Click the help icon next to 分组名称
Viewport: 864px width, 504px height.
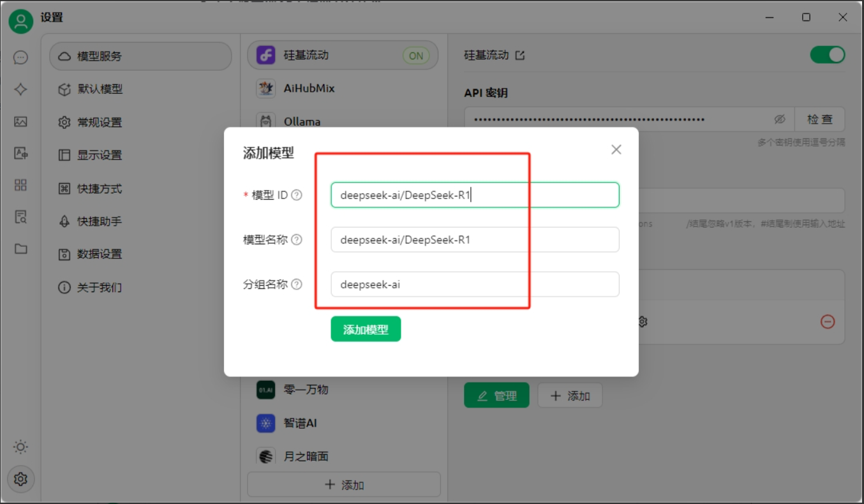pyautogui.click(x=296, y=285)
